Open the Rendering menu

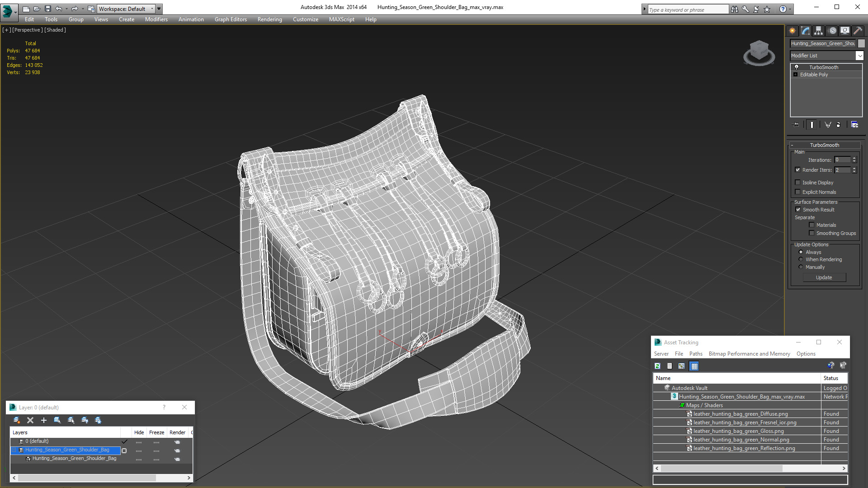(x=269, y=19)
